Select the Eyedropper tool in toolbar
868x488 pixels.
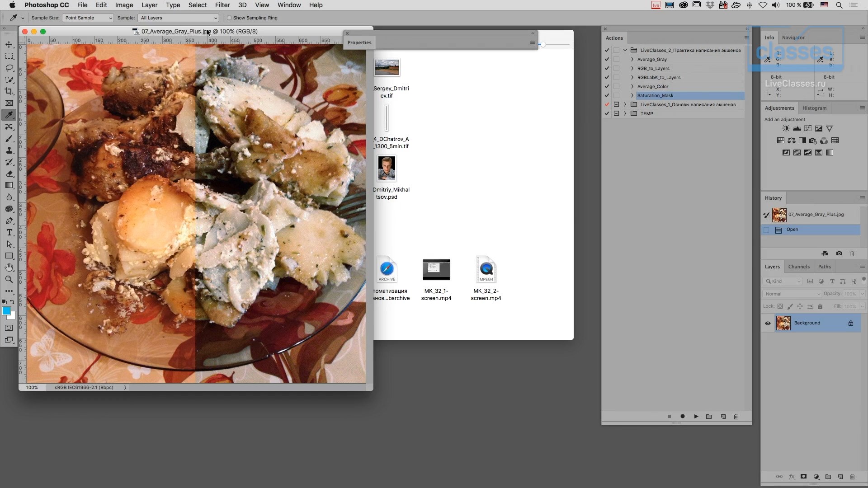tap(9, 115)
